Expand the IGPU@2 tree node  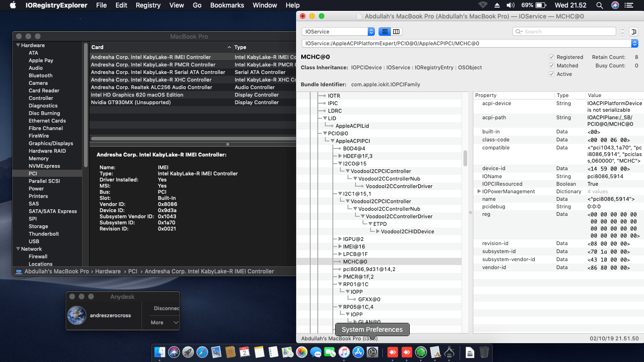340,239
